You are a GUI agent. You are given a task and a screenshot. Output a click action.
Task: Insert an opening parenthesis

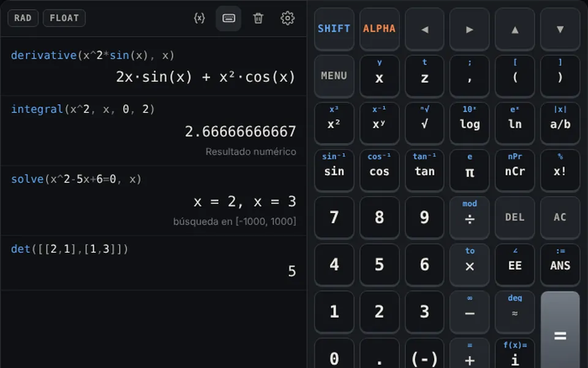coord(515,76)
